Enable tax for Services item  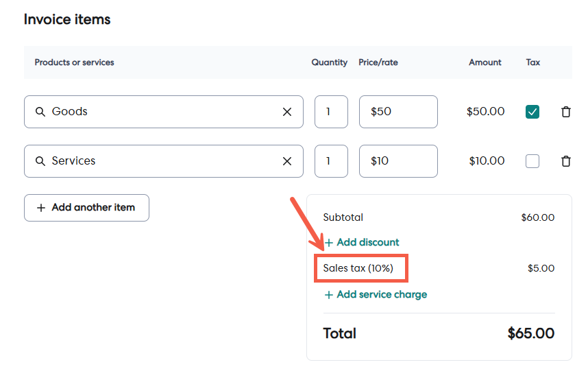[532, 161]
